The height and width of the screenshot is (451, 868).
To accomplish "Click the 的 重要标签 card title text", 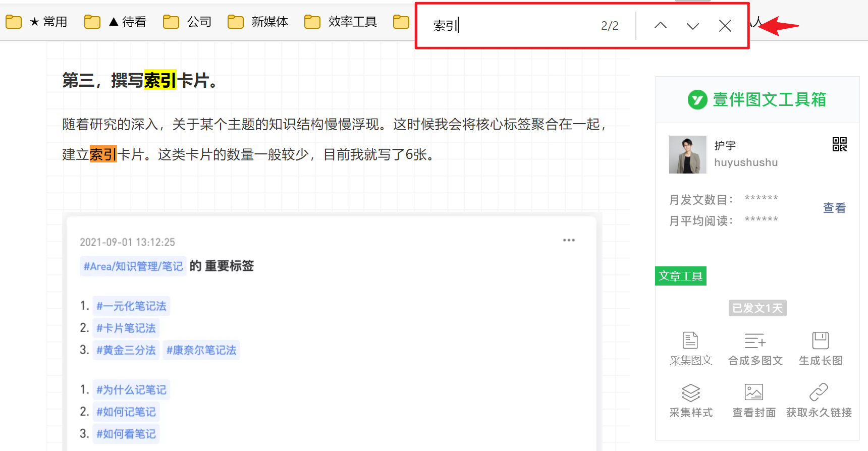I will click(x=222, y=266).
